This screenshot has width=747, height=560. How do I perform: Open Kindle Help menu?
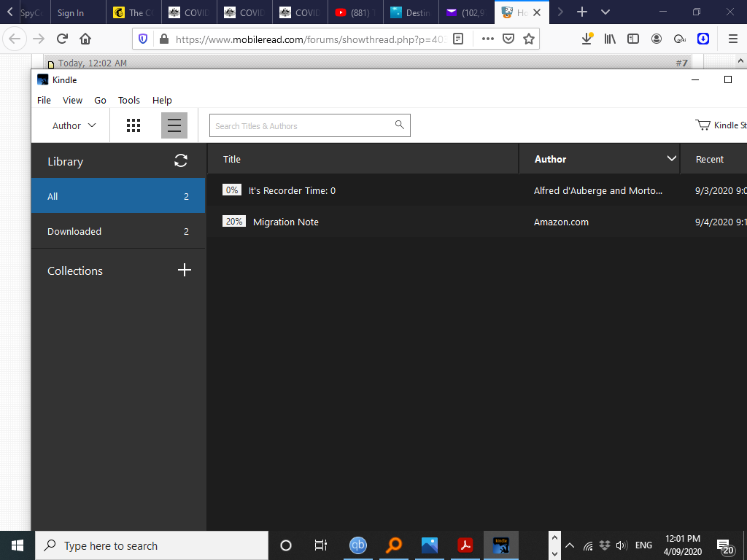click(x=162, y=100)
